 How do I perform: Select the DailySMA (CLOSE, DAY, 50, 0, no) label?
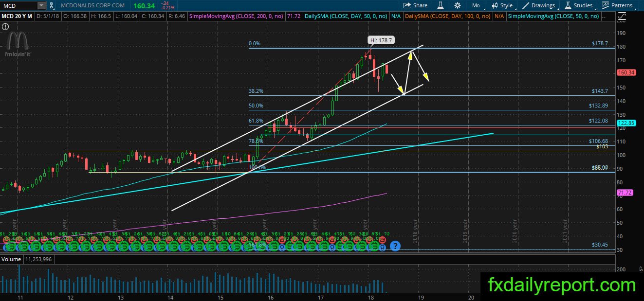coord(346,16)
